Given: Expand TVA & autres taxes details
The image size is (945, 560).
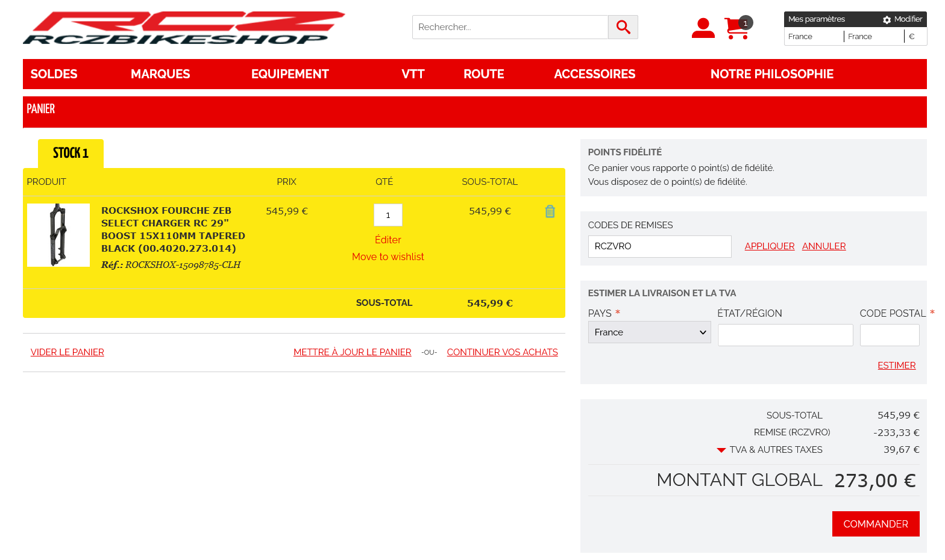Looking at the screenshot, I should [x=721, y=450].
